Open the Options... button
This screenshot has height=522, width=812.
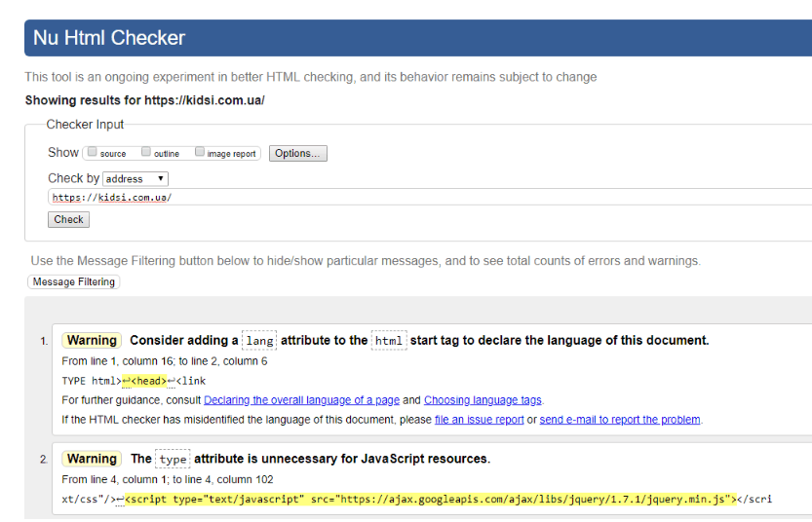[298, 153]
